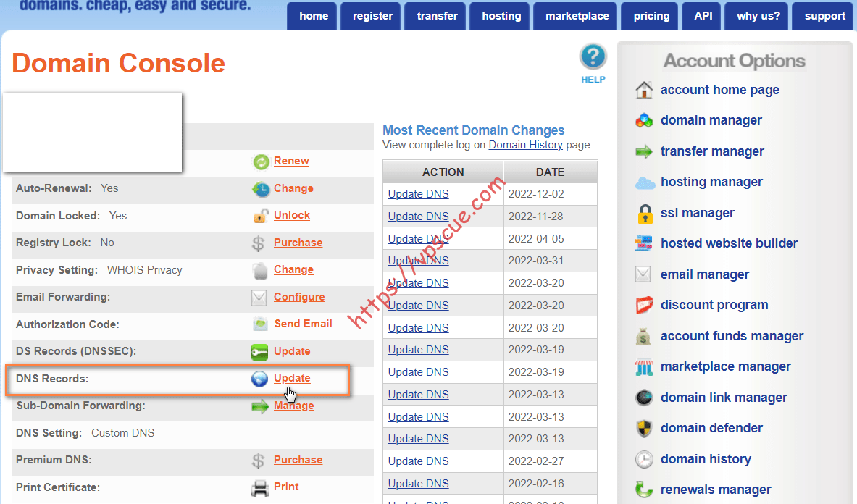Click Print link for Print Certificate

(286, 487)
